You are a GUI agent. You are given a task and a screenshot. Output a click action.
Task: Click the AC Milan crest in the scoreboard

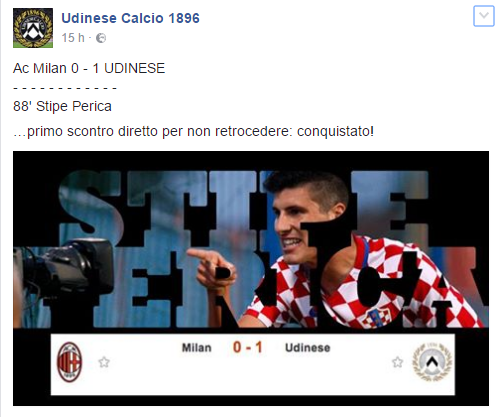[x=69, y=362]
